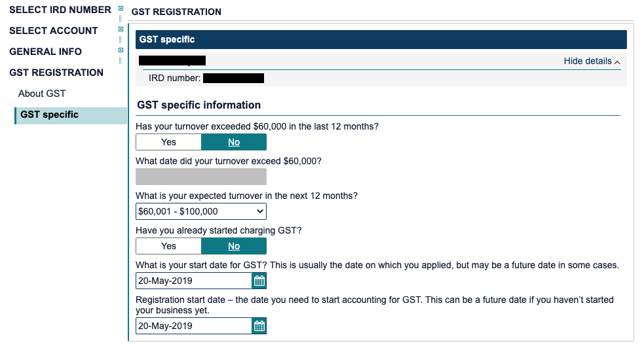Go to SELECT ACCOUNT section

tap(54, 31)
